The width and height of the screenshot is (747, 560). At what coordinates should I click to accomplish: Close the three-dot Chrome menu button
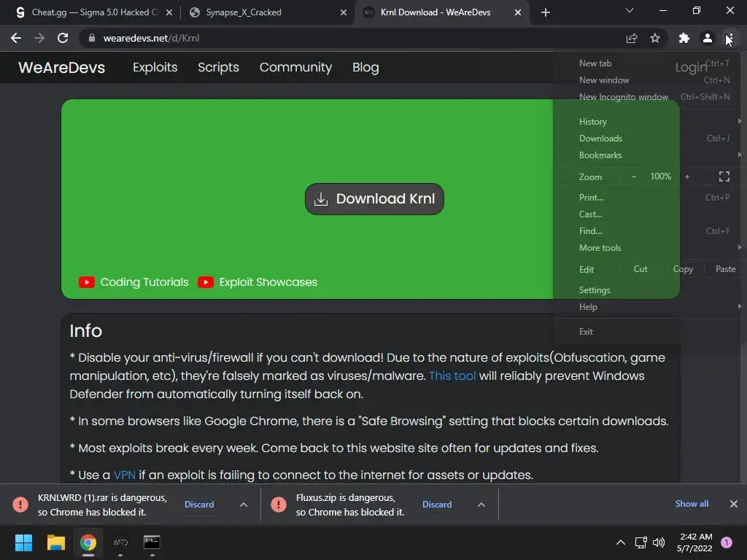[729, 38]
